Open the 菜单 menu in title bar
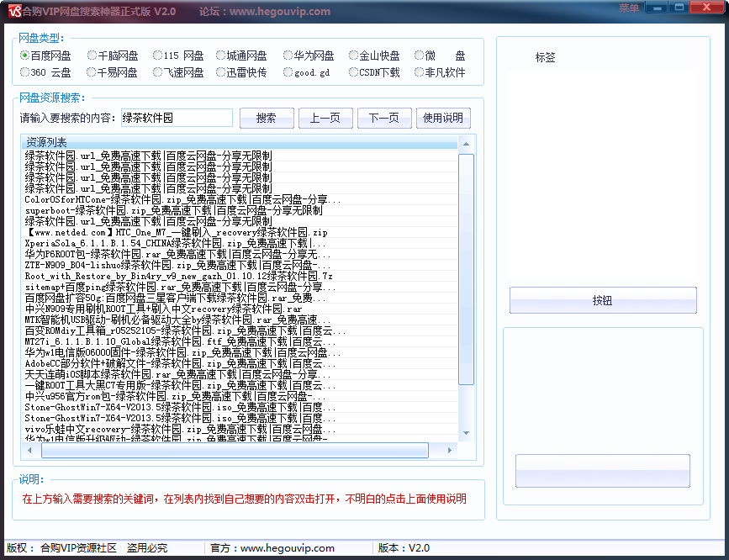This screenshot has width=729, height=560. click(x=629, y=8)
